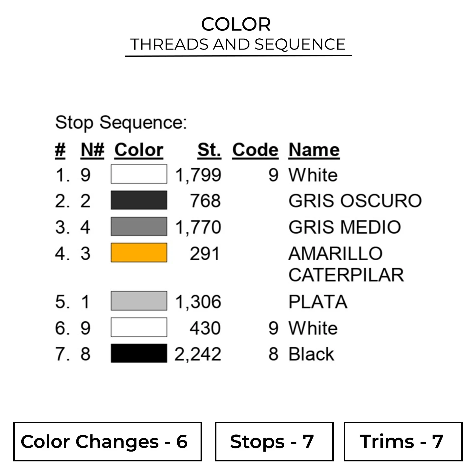Click the Color column header
Viewport: 476px width, 476px height.
tap(139, 150)
